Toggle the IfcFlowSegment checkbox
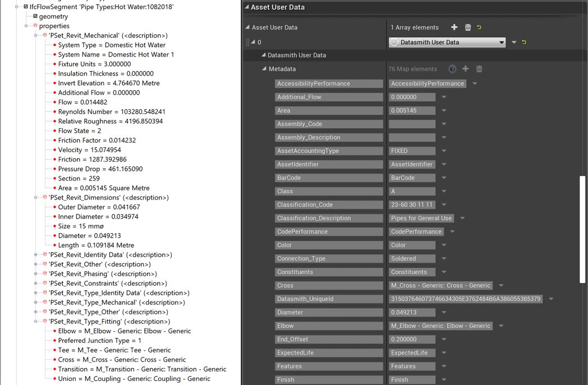 [26, 6]
